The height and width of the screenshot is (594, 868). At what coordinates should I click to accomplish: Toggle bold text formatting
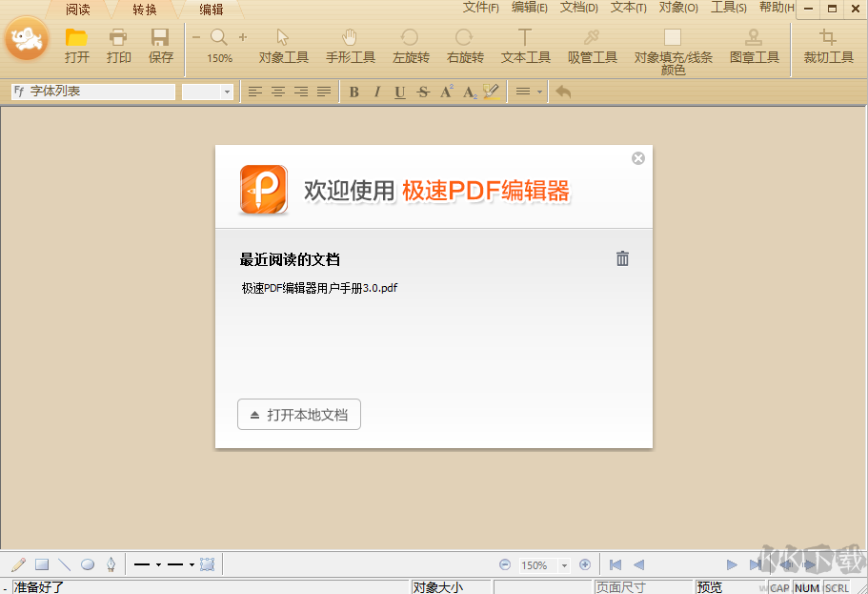click(x=353, y=92)
